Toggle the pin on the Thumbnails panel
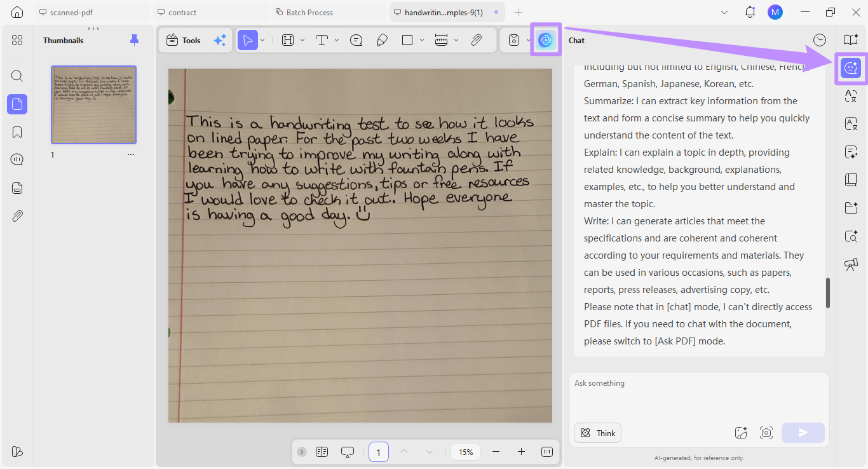The width and height of the screenshot is (868, 469). tap(134, 40)
